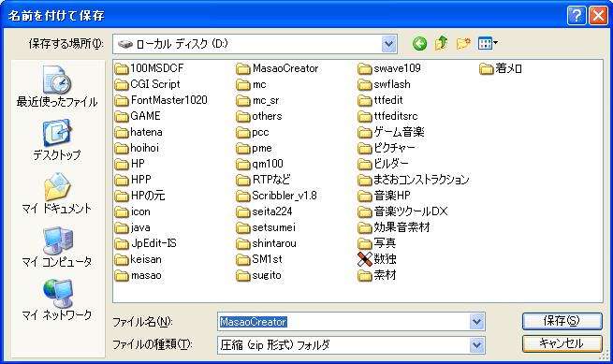Select the java folder
Viewport: 613px width, 364px height.
(133, 227)
